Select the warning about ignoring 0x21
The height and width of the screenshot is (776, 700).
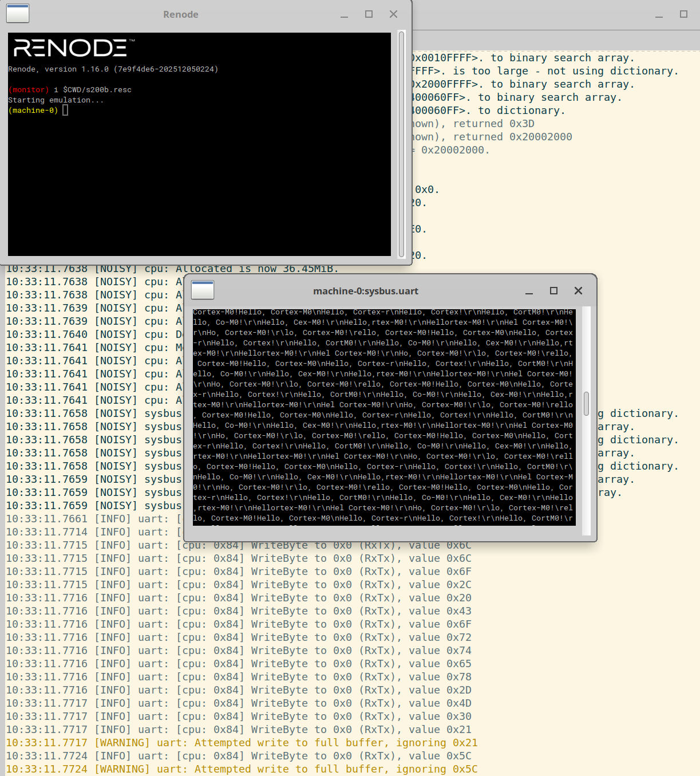point(240,742)
